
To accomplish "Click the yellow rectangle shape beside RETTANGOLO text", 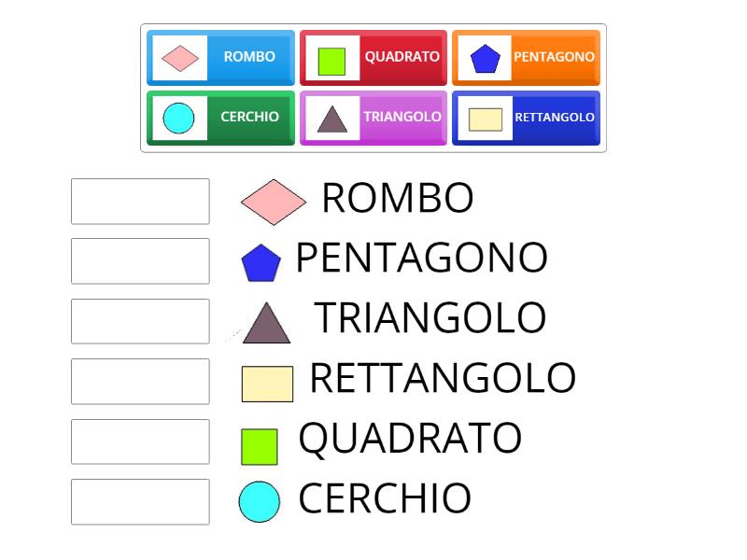I will point(265,382).
